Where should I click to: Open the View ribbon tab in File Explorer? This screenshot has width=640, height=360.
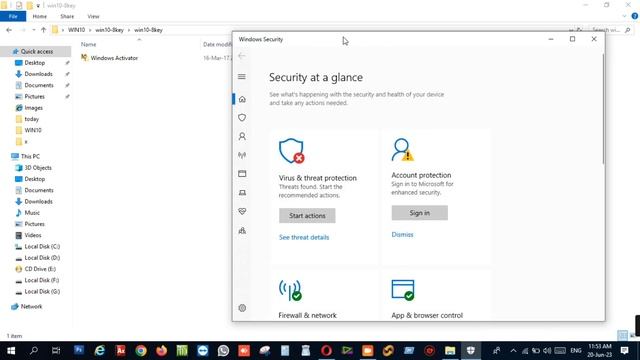[x=93, y=16]
